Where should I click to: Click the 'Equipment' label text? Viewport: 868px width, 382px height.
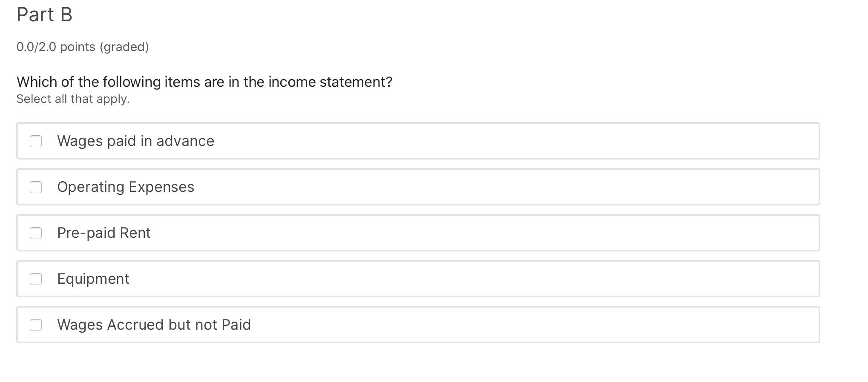coord(93,279)
